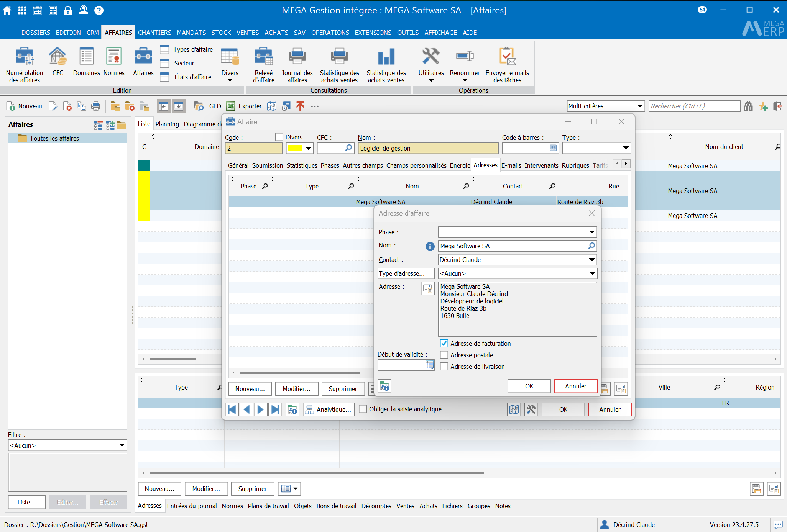Go to first record in Affaire dialog
Image resolution: width=787 pixels, height=532 pixels.
click(x=232, y=409)
